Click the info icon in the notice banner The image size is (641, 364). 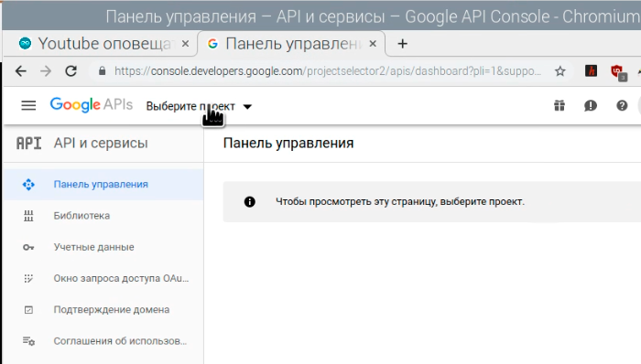click(250, 201)
